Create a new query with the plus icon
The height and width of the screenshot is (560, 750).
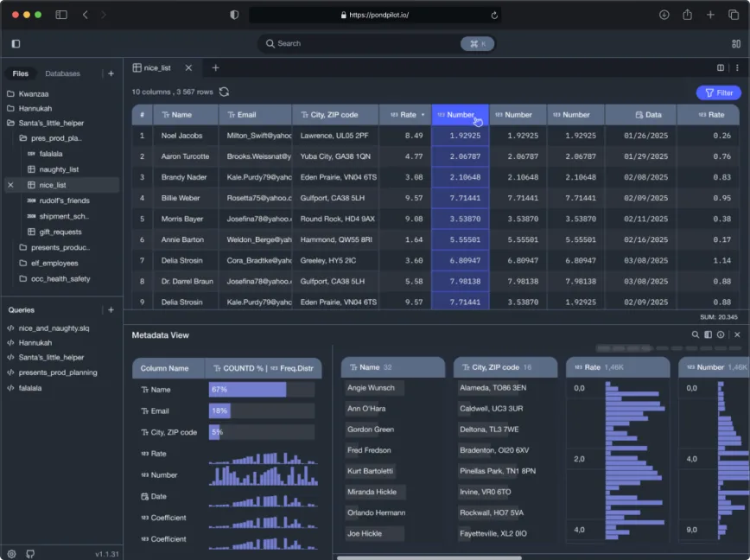coord(111,310)
